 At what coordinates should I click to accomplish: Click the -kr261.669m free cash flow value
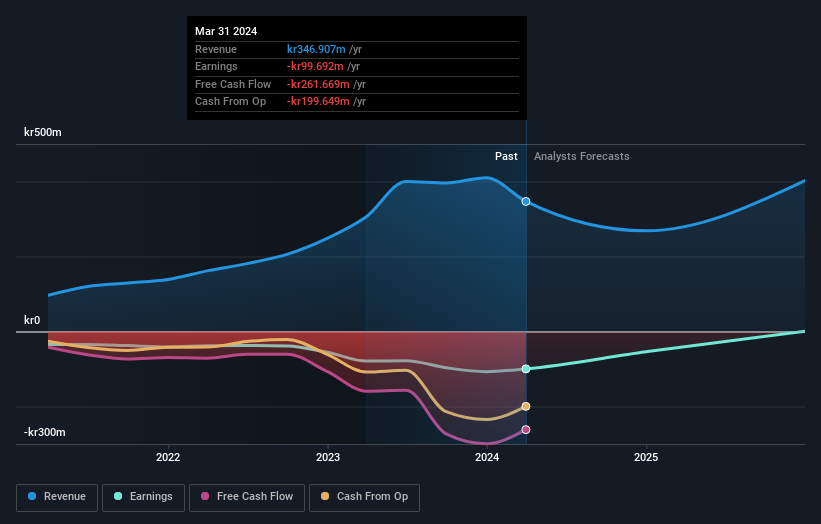click(x=318, y=84)
